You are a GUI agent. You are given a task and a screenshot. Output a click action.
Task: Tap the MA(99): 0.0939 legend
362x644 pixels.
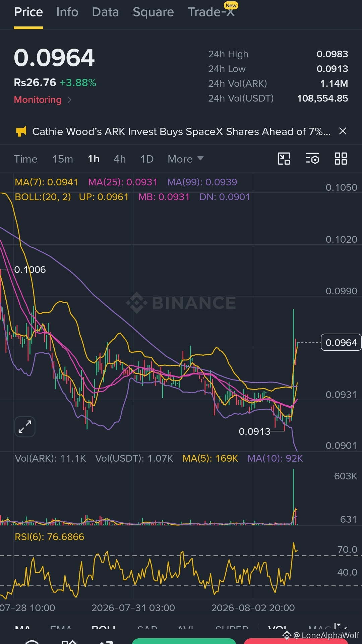pos(202,182)
